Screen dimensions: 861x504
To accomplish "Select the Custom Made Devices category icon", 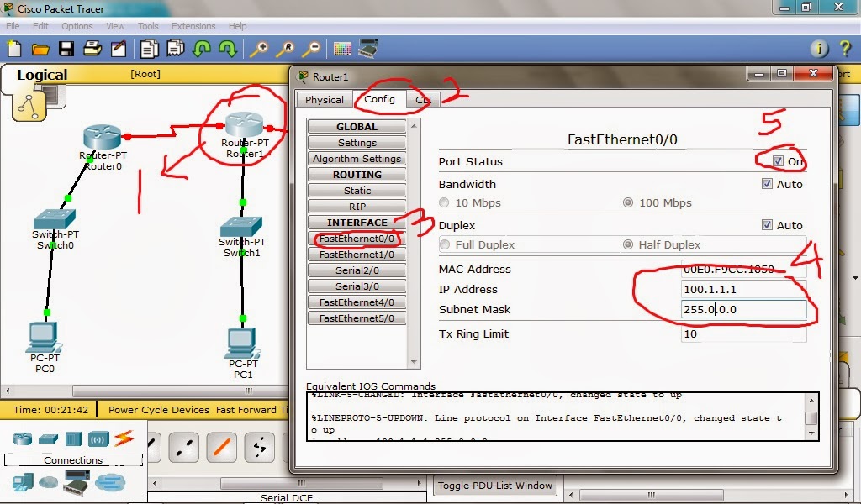I will pyautogui.click(x=76, y=482).
